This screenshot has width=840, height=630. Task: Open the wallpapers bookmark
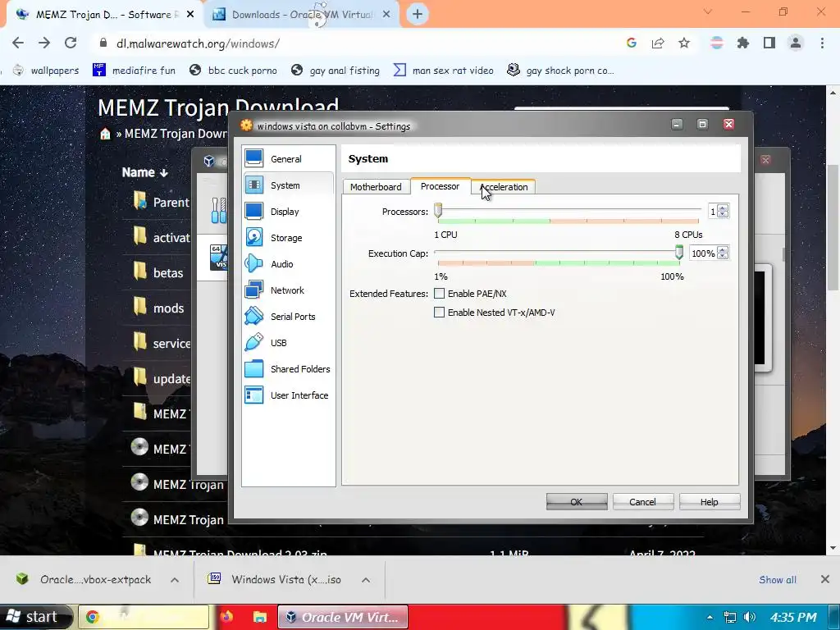pyautogui.click(x=46, y=71)
